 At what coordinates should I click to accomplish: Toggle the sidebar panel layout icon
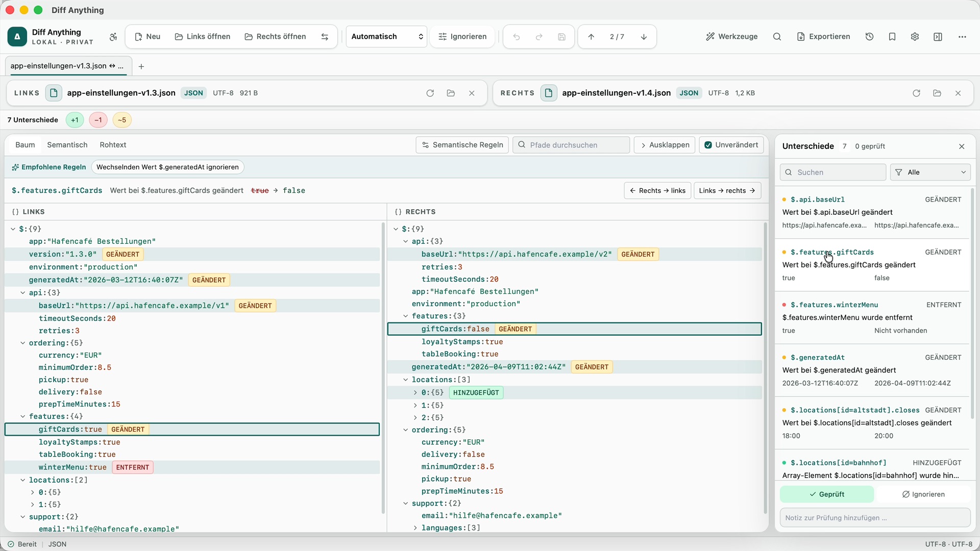[938, 37]
